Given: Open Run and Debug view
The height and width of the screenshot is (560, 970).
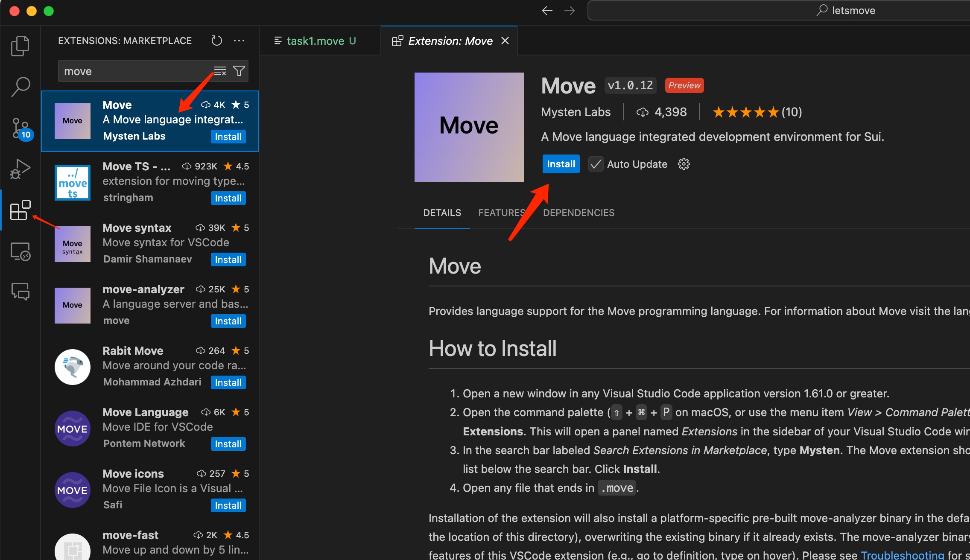Looking at the screenshot, I should [x=20, y=169].
